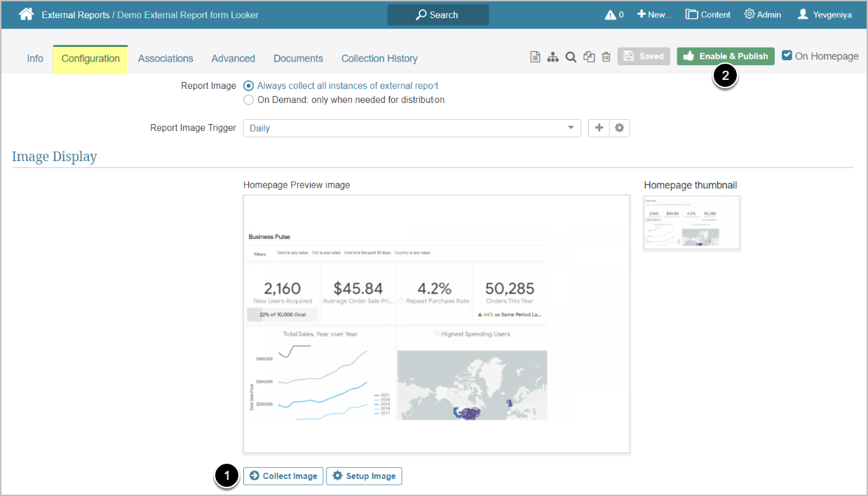Delete report with the trash icon

click(x=606, y=57)
